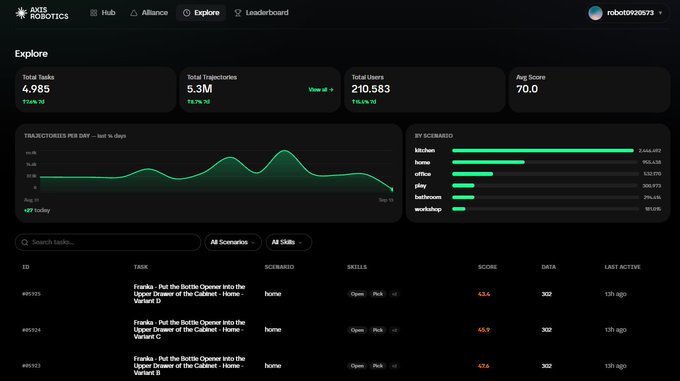Screen dimensions: 680x381
Task: Click the Pick skill tag in row #05923
Action: [378, 366]
